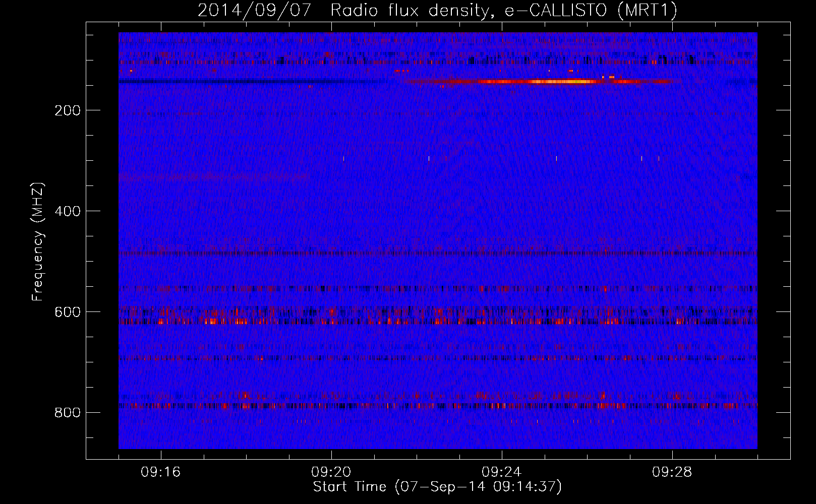
Task: Click the 800 frequency tick label
Action: tap(68, 413)
